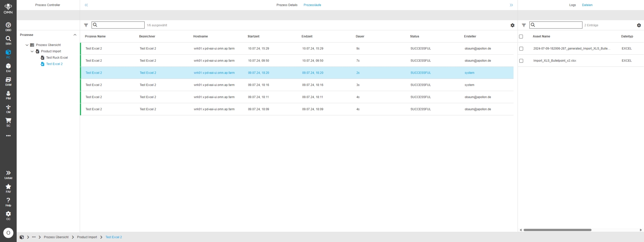The image size is (644, 242).
Task: Open the DAM module in sidebar
Action: point(8,81)
